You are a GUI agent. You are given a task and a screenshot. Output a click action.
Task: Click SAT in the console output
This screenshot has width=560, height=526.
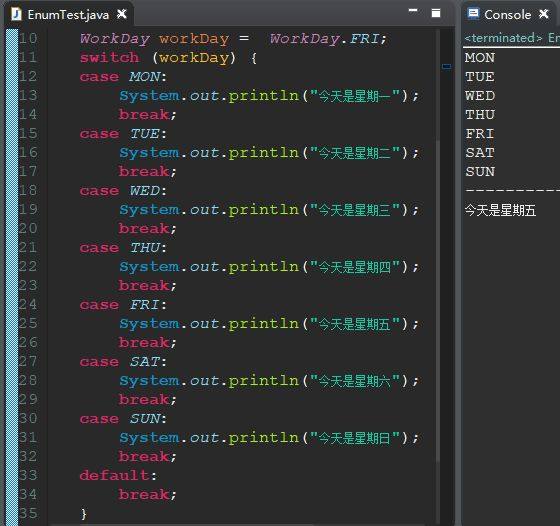coord(480,153)
